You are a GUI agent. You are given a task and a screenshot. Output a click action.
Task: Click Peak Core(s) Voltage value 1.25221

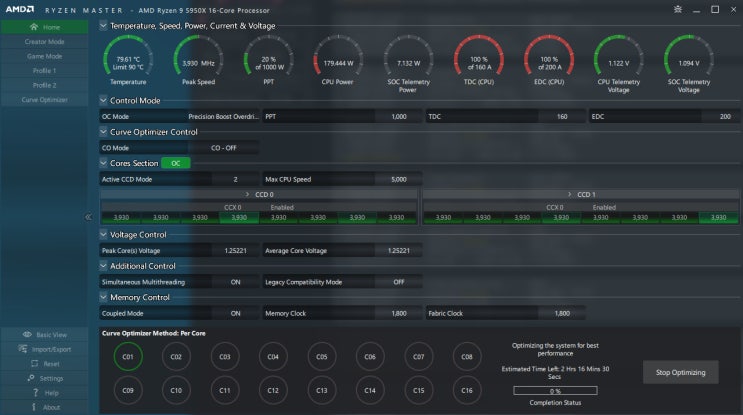tap(236, 251)
